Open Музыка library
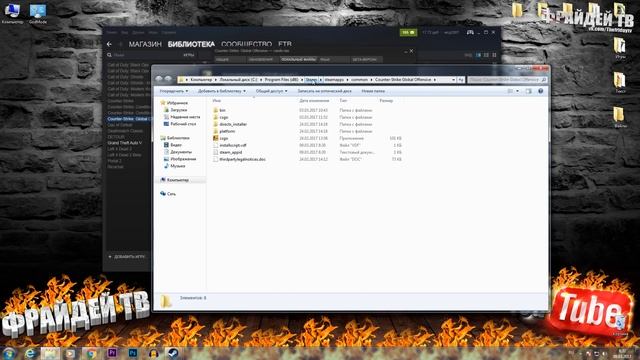Viewport: 640px width, 360px height. [x=178, y=166]
